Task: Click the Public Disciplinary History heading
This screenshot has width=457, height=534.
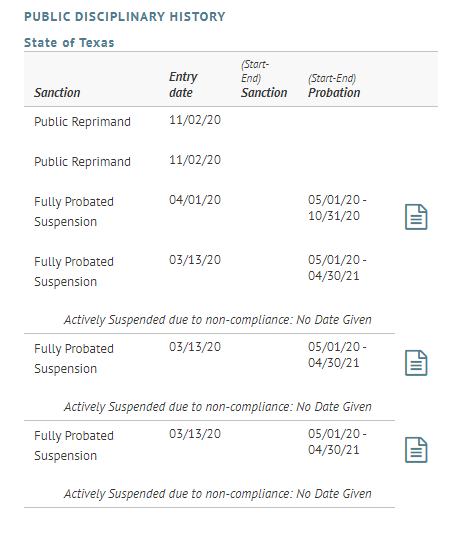Action: pos(125,17)
